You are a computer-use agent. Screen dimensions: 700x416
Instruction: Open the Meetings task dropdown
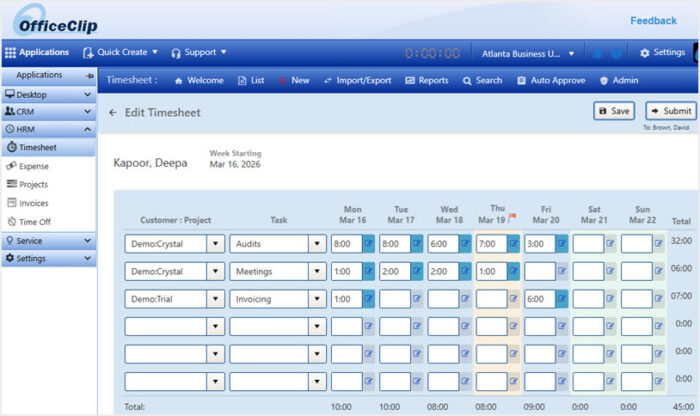tap(317, 271)
